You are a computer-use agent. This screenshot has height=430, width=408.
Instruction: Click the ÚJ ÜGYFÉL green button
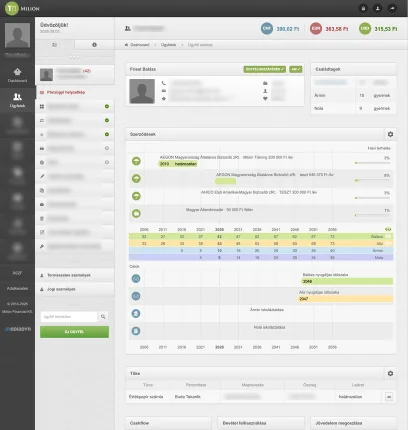click(74, 332)
